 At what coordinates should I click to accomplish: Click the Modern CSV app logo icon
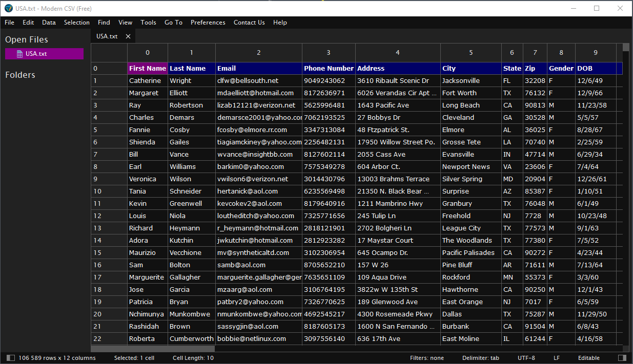[8, 8]
